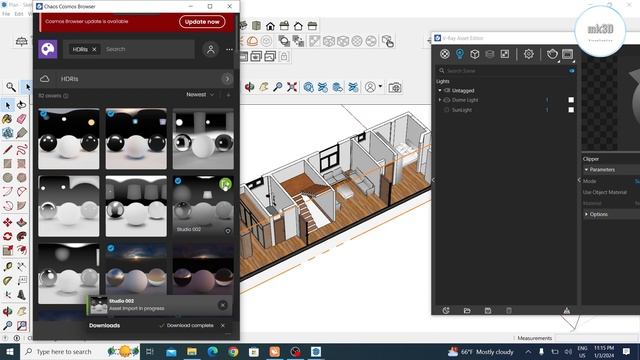Select Lights category in V-Ray Asset Editor
Viewport: 640px width, 360px height.
pos(460,54)
